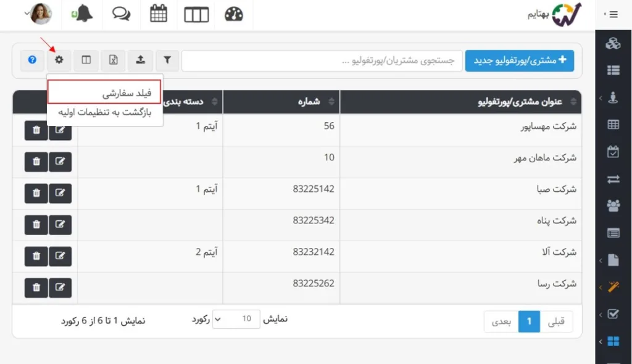Screen dimensions: 632x364
Task: Choose بازگشت به تنظیمات اولیه menu option
Action: (104, 113)
